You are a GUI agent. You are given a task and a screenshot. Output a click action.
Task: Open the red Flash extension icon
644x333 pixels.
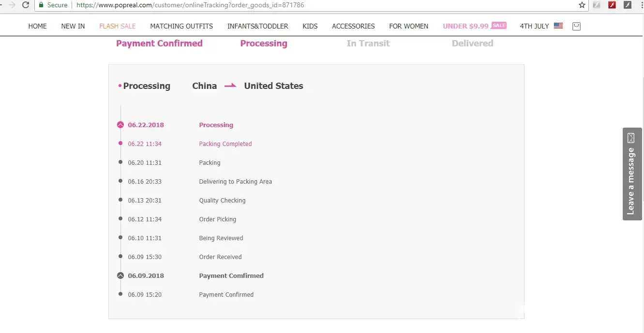pyautogui.click(x=612, y=5)
